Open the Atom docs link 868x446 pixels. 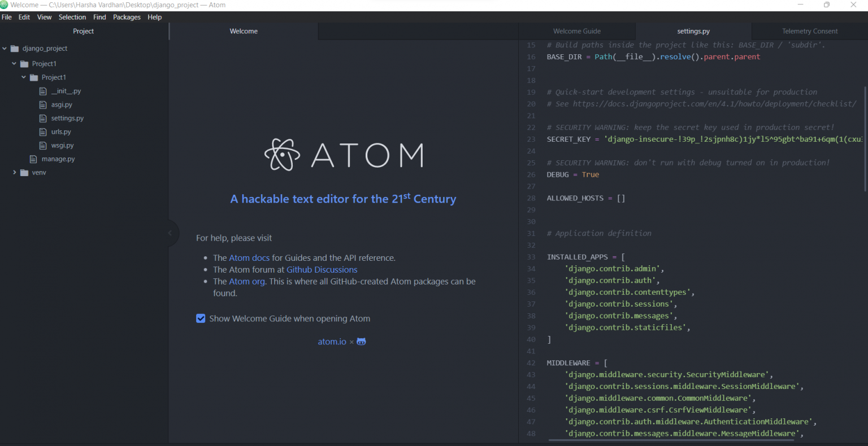tap(249, 258)
